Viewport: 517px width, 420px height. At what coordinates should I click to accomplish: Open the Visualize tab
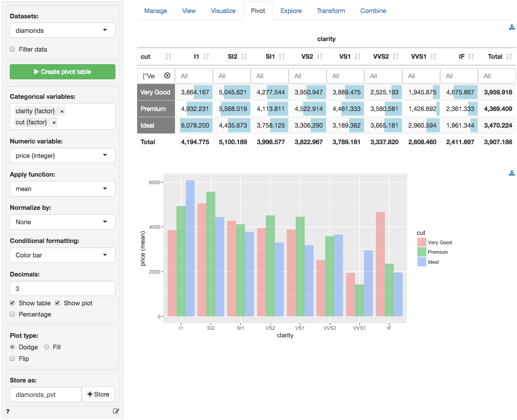(223, 10)
